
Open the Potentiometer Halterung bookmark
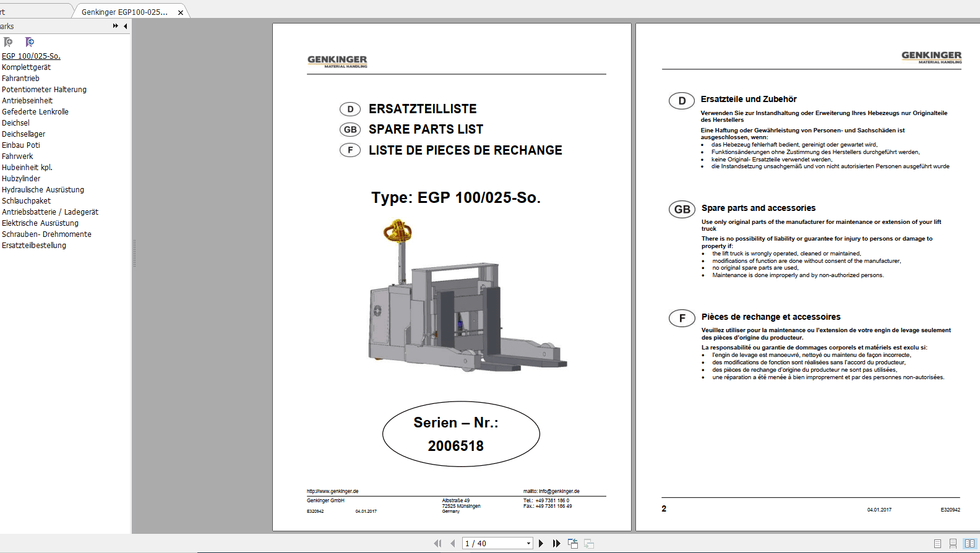(44, 89)
